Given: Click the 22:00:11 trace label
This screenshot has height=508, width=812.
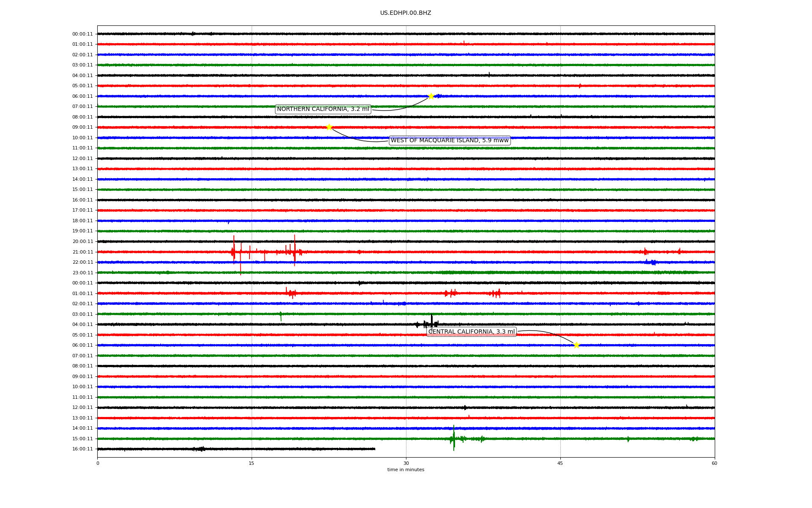Looking at the screenshot, I should (82, 262).
